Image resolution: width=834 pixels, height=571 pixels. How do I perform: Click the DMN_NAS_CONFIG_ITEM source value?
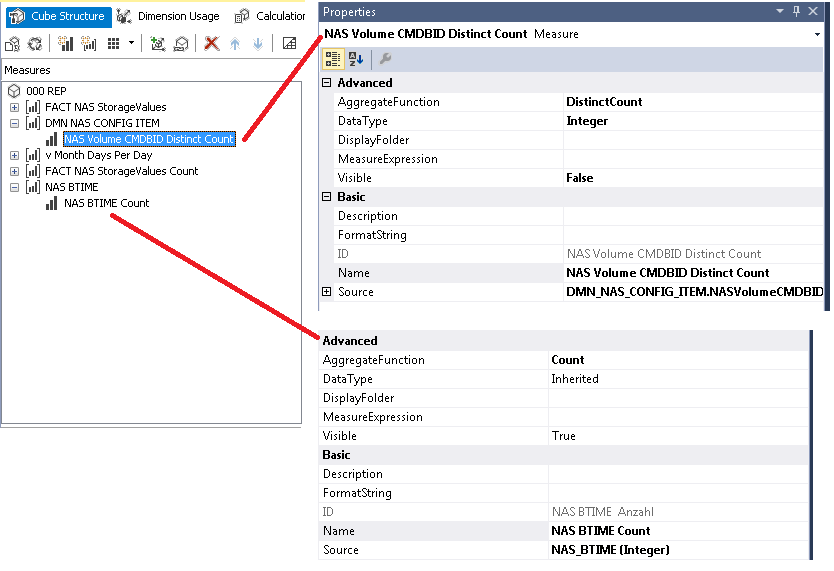[x=694, y=292]
